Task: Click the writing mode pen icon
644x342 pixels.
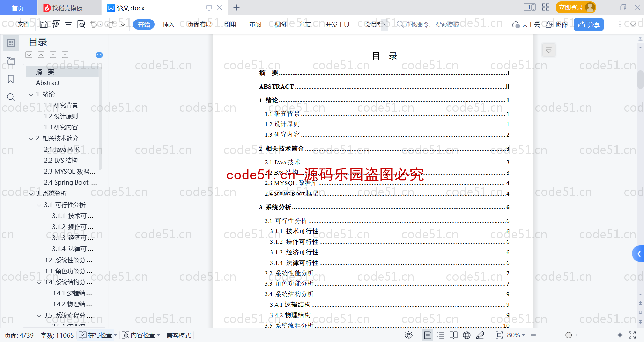Action: click(x=480, y=335)
